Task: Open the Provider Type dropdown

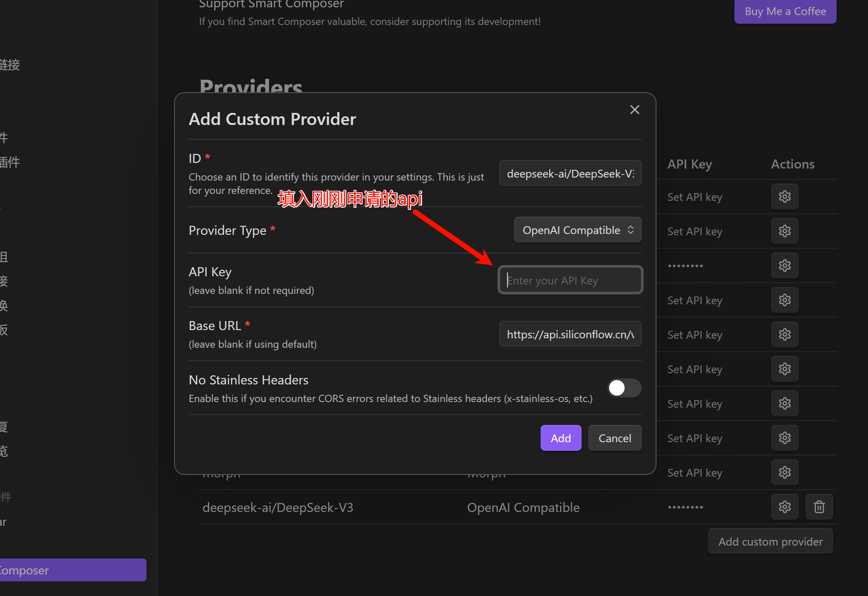Action: 577,230
